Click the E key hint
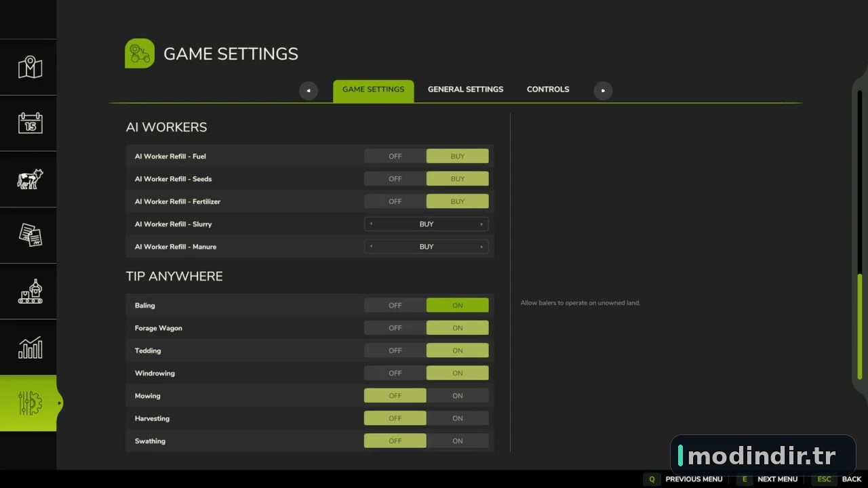The image size is (868, 488). (744, 479)
